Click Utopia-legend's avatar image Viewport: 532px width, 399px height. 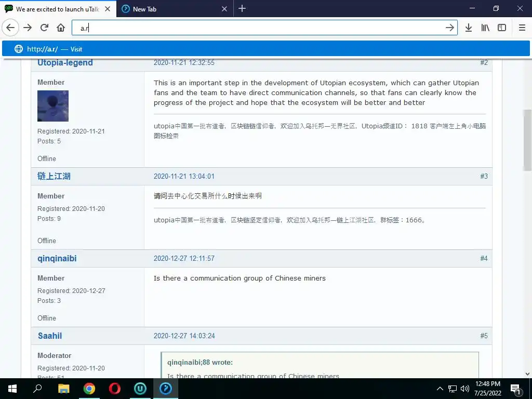[x=53, y=106]
